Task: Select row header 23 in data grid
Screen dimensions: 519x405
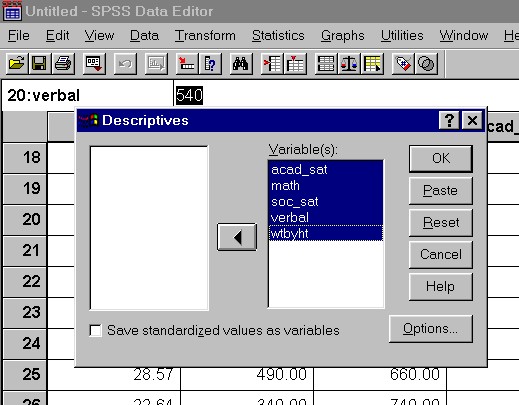Action: pyautogui.click(x=25, y=312)
